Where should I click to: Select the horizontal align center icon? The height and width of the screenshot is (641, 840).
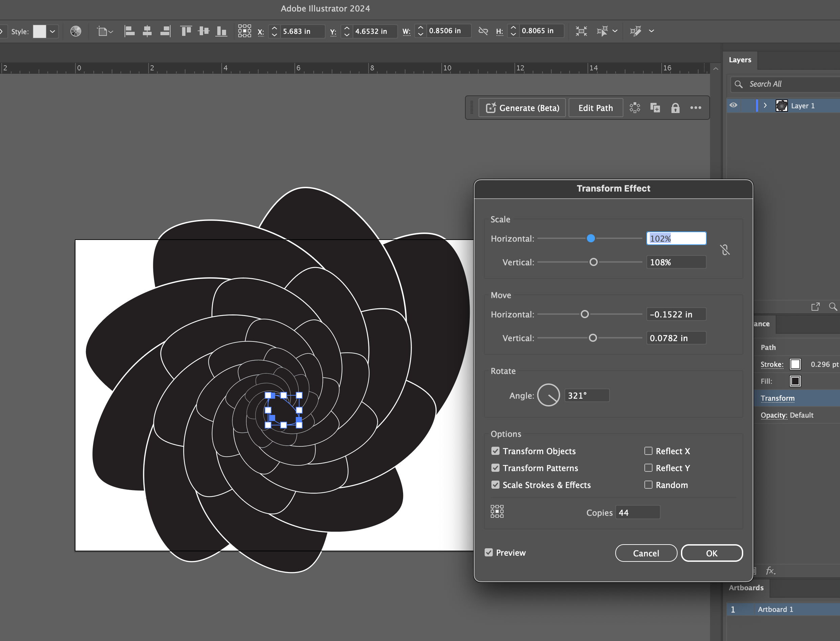pos(147,31)
